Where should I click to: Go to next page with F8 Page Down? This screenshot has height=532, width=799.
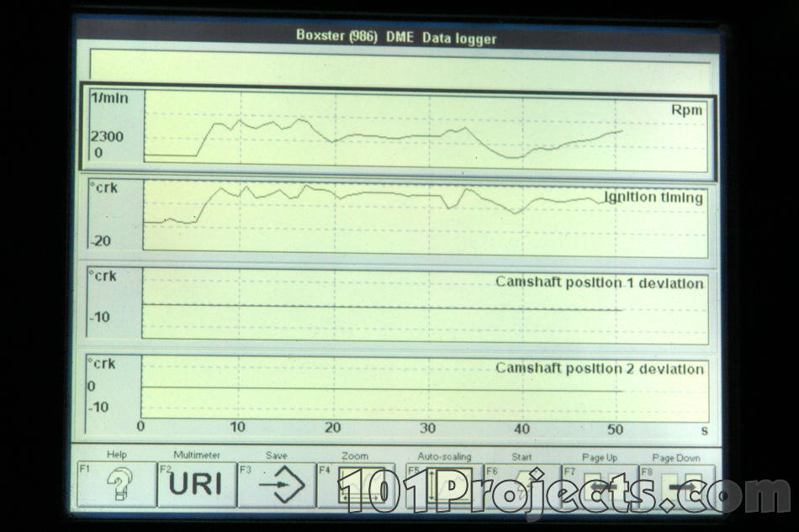(x=677, y=488)
